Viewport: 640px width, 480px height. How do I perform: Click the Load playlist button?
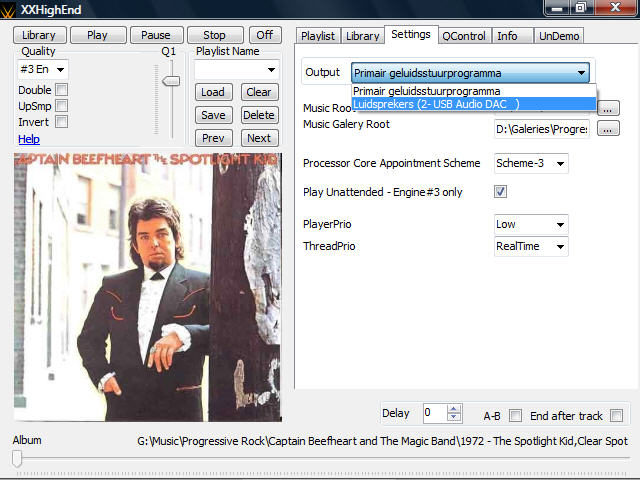pyautogui.click(x=213, y=92)
